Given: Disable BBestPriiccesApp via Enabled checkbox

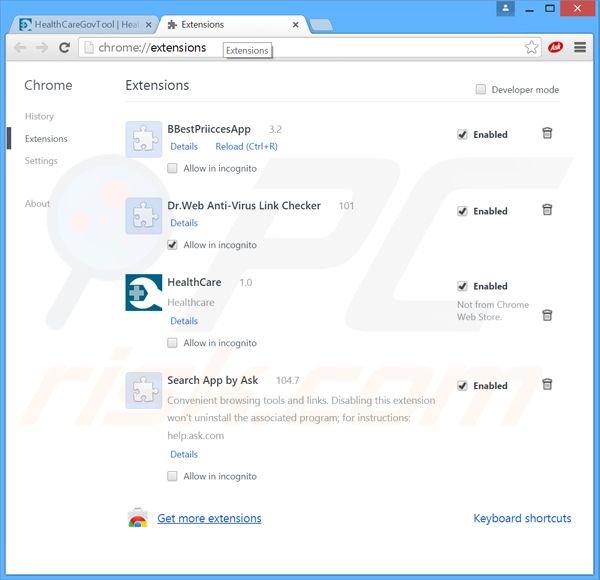Looking at the screenshot, I should click(x=462, y=135).
